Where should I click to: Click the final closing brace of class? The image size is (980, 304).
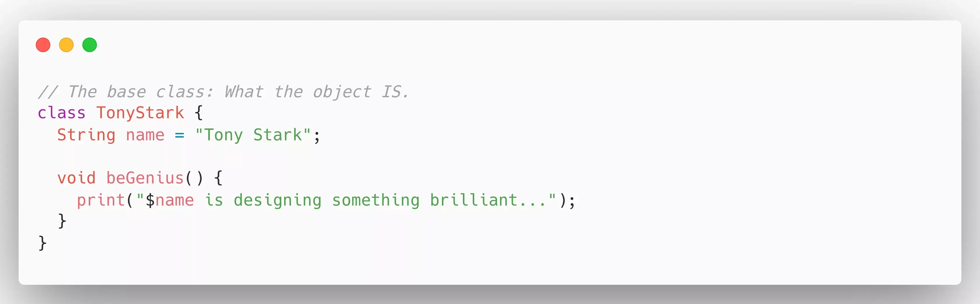point(42,243)
